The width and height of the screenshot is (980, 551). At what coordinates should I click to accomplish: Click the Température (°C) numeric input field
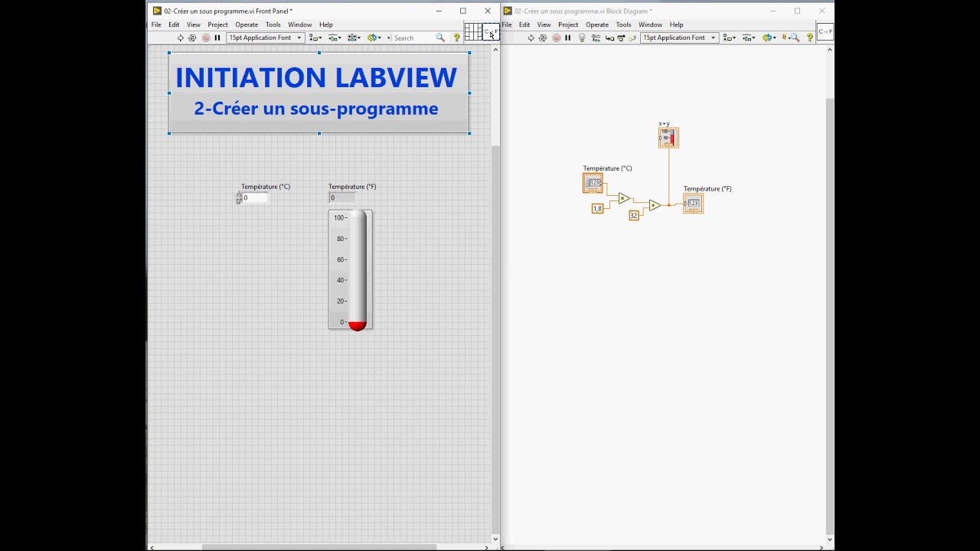click(256, 197)
